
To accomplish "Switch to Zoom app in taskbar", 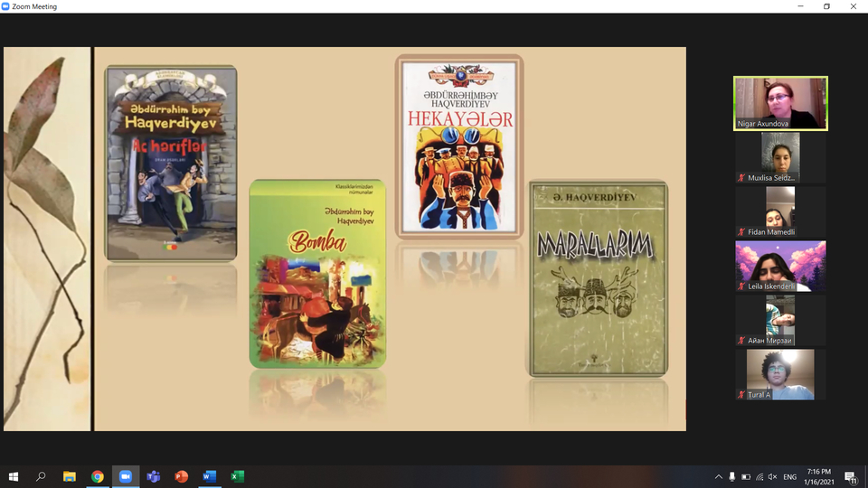I will (x=126, y=476).
